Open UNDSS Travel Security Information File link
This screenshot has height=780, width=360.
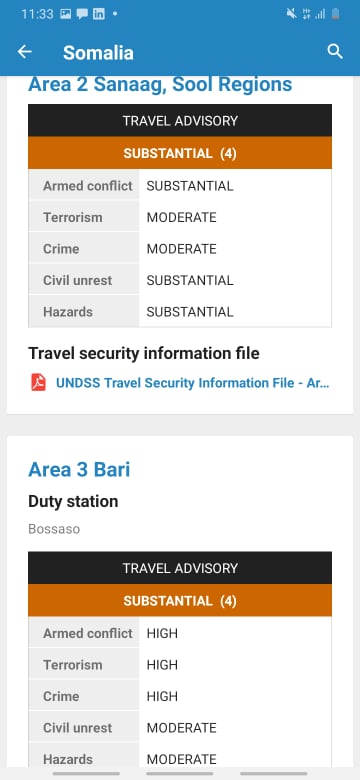[x=193, y=383]
